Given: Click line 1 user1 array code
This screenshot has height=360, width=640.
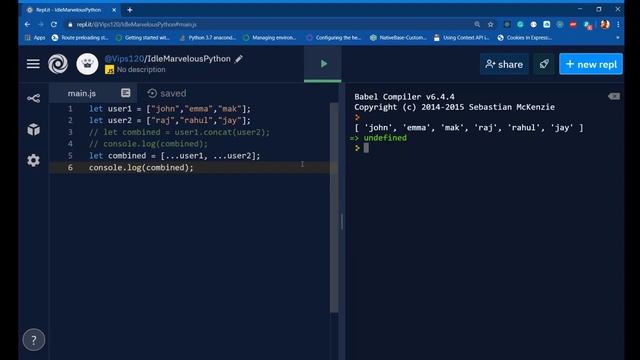Looking at the screenshot, I should [x=170, y=109].
